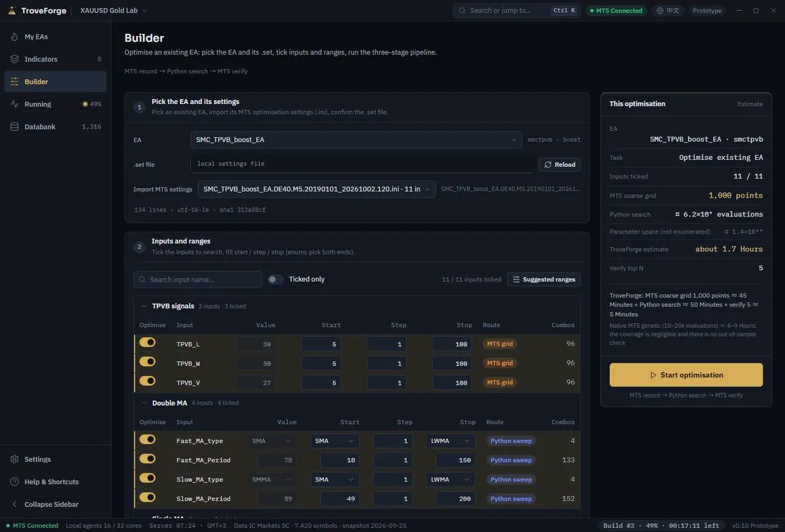Collapse the TPVB signals group
This screenshot has height=532, width=785.
[x=145, y=306]
